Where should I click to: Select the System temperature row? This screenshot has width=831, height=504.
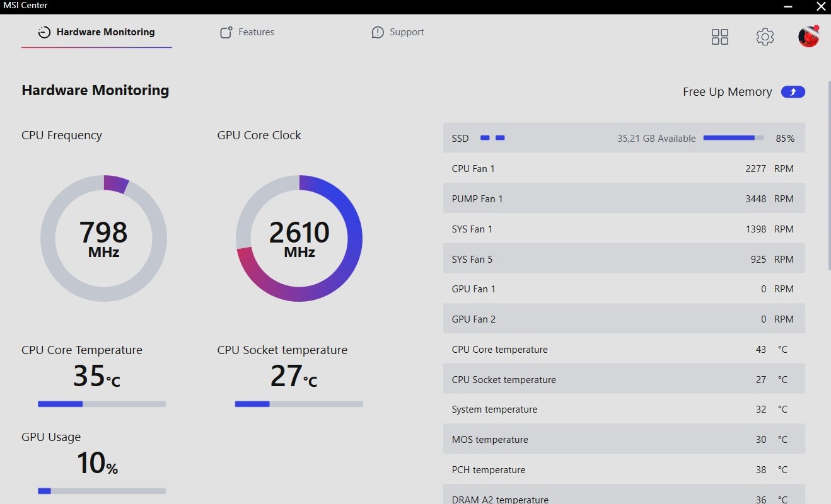click(624, 409)
